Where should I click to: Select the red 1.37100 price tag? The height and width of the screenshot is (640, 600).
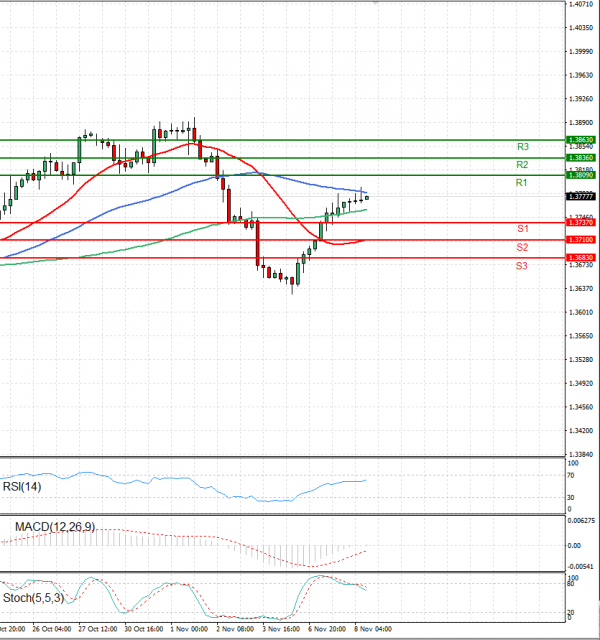581,240
